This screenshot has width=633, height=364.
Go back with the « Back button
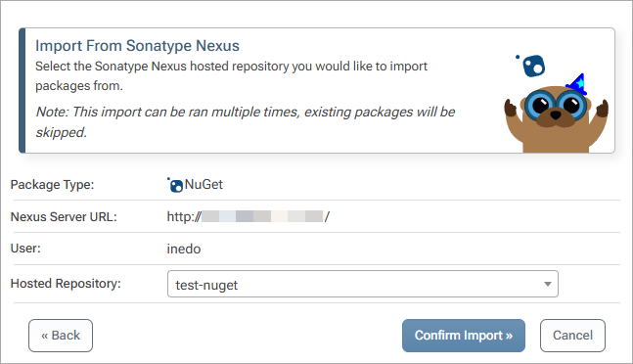[x=61, y=336]
